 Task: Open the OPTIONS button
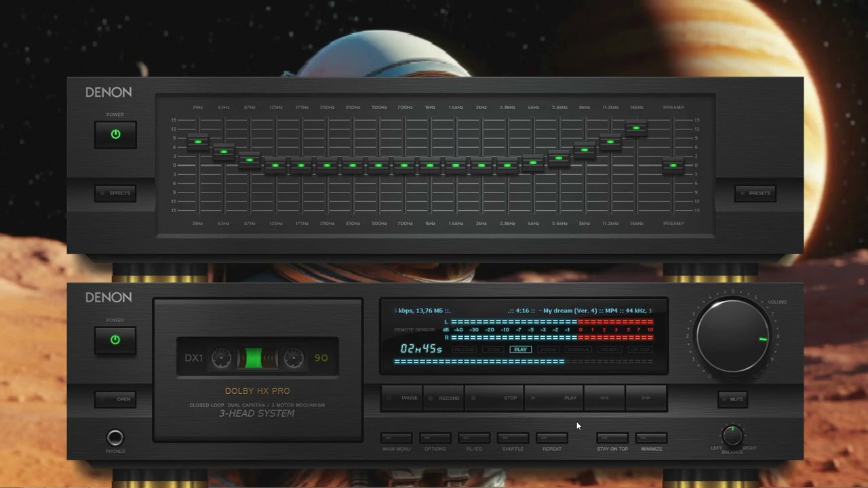435,438
